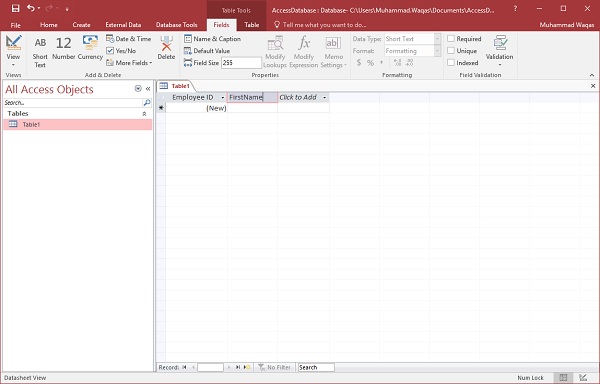Select Table1 in the navigation pane
This screenshot has height=384, width=600.
point(78,124)
